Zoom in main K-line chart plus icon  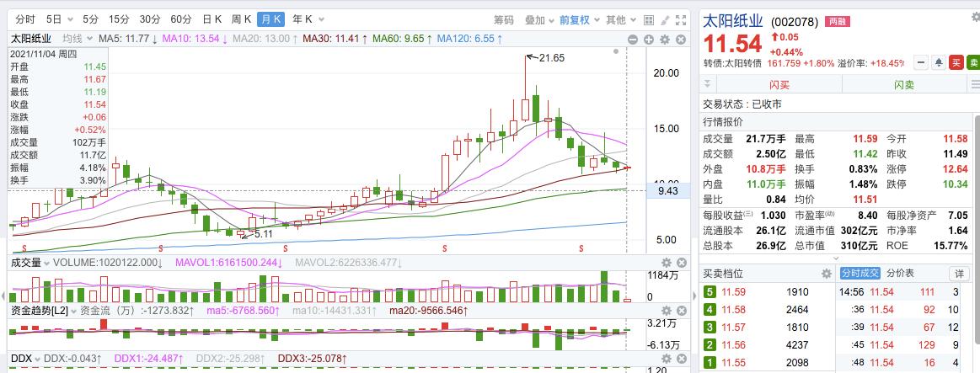click(649, 40)
